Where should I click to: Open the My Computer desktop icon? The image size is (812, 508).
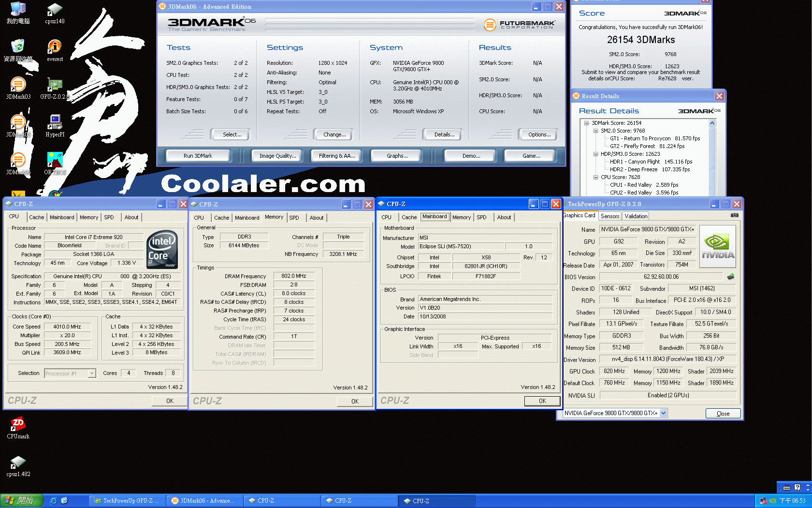18,13
